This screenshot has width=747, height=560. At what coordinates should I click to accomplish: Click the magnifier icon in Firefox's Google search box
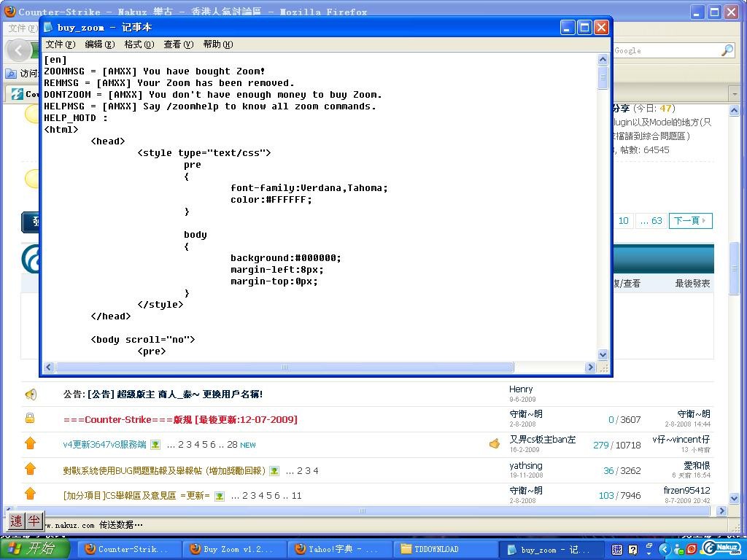click(727, 50)
